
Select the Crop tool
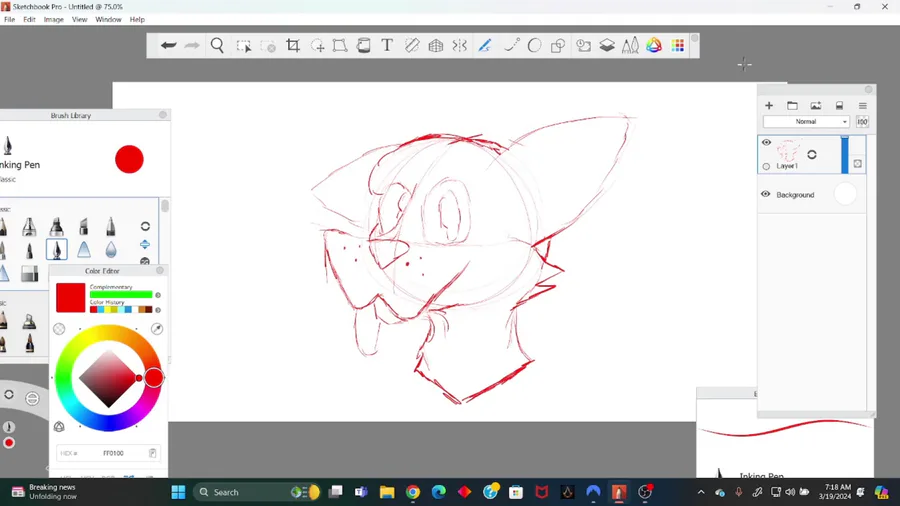click(x=293, y=45)
